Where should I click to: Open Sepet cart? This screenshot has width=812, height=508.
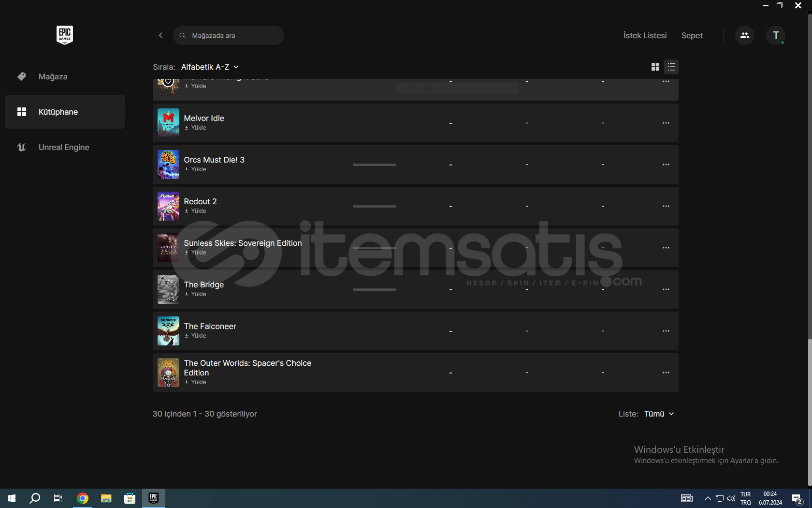point(692,35)
